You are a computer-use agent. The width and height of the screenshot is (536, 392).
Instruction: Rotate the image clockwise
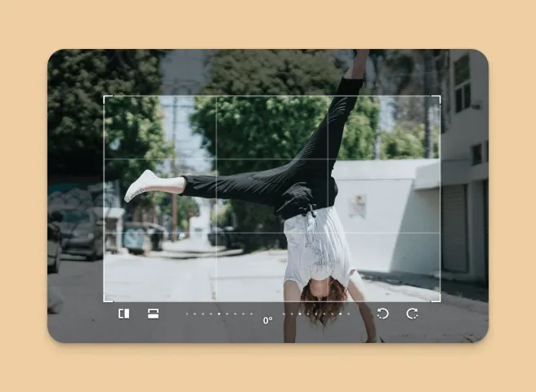pos(413,314)
